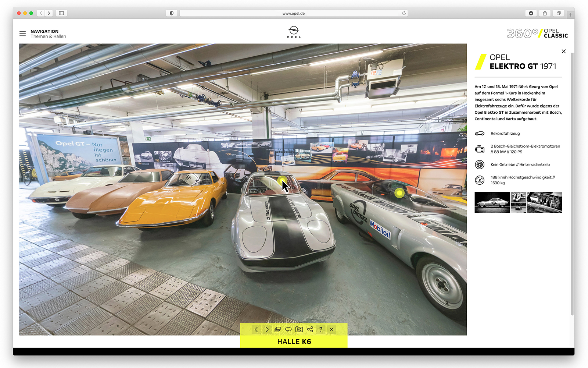This screenshot has height=368, width=588.
Task: Click the camera screenshot icon
Action: [x=299, y=329]
